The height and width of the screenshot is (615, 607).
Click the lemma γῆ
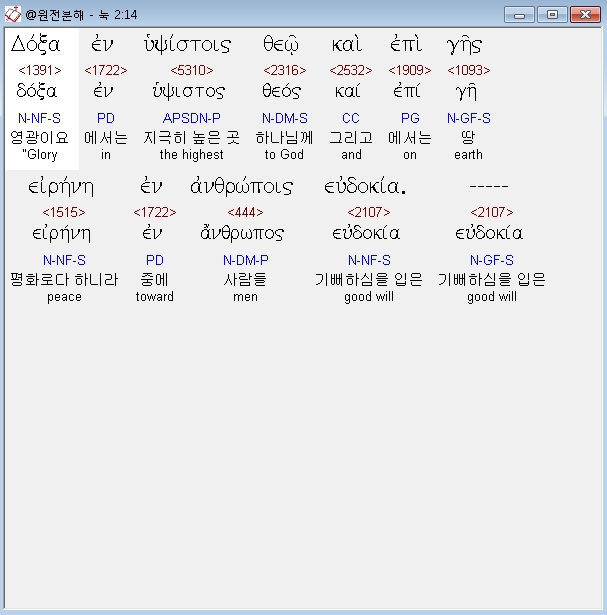tap(466, 92)
